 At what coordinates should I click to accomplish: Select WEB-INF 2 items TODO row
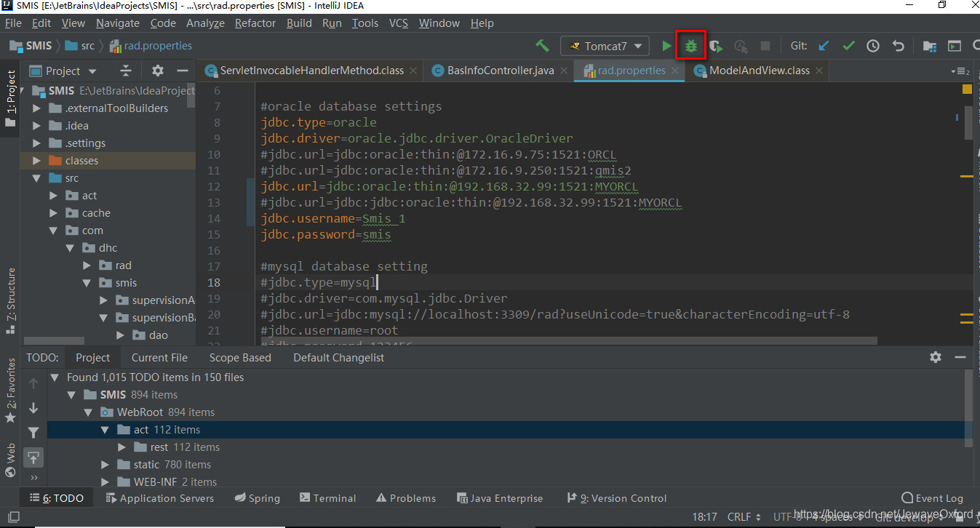(x=509, y=482)
